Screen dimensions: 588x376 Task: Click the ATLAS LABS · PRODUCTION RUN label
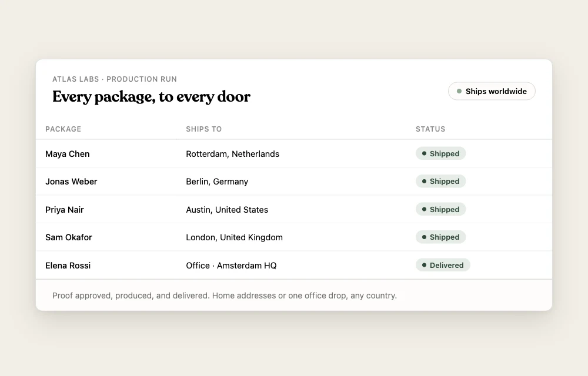click(x=115, y=79)
